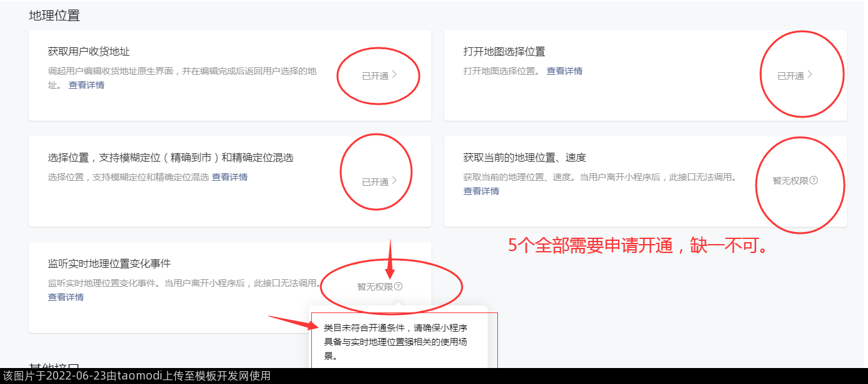Select 已开通 label in 打开地图选择位置 card
868x384 pixels.
791,76
